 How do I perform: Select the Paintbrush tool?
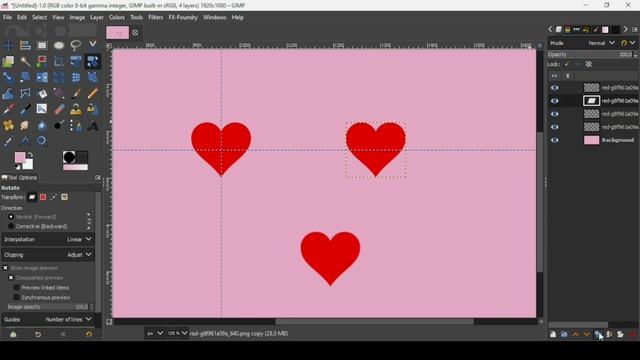[76, 93]
